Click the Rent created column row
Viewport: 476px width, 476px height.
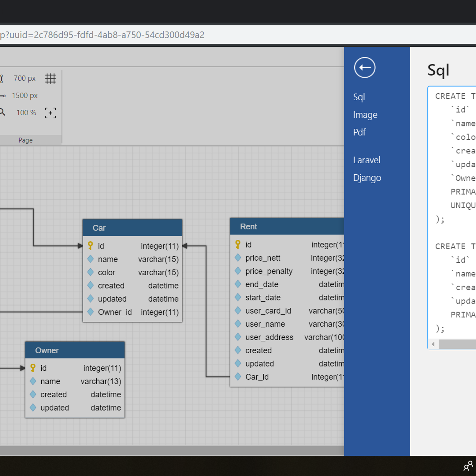(287, 350)
